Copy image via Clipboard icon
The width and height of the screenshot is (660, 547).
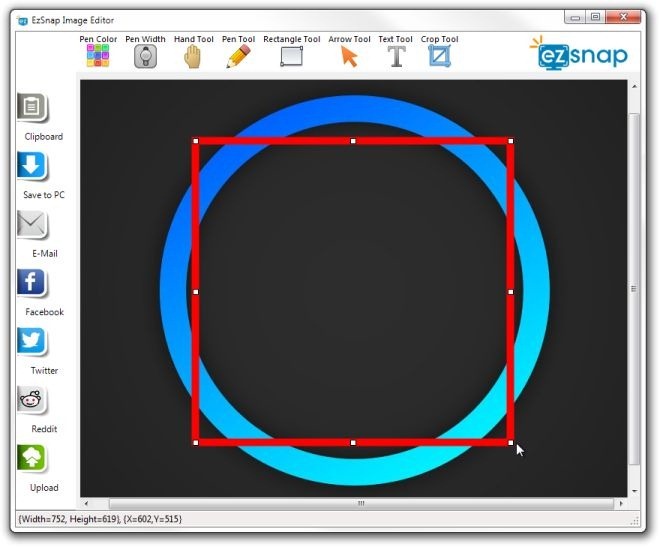click(32, 108)
